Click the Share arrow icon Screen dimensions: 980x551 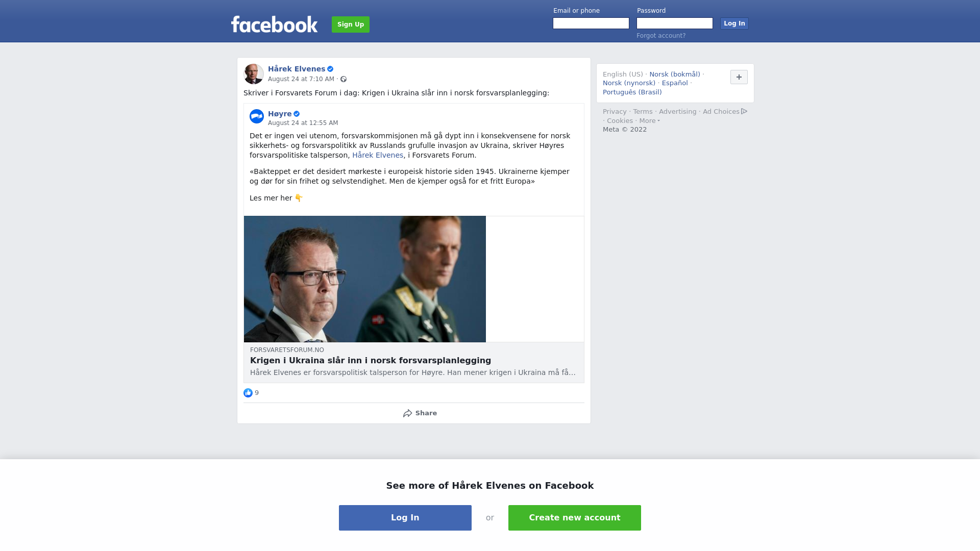pos(407,413)
